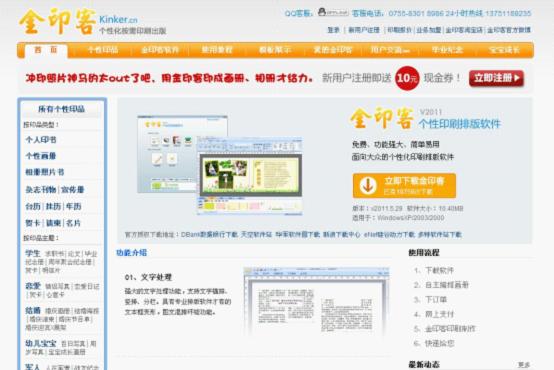Click the 登录 login link
The width and height of the screenshot is (554, 370).
coord(333,30)
